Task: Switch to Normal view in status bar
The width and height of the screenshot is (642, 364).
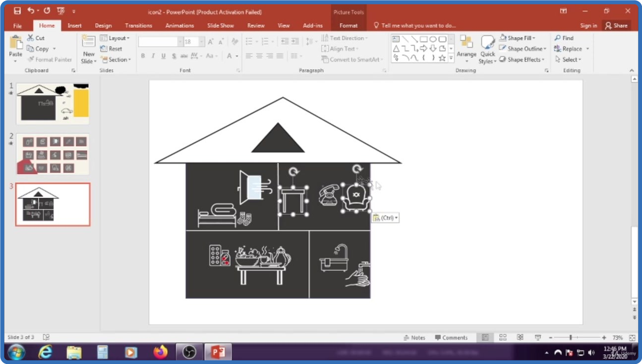Action: pos(485,337)
